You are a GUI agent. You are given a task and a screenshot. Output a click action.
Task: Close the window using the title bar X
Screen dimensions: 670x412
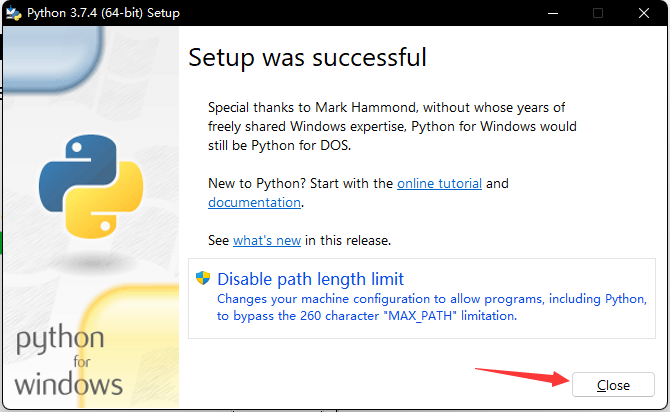645,13
